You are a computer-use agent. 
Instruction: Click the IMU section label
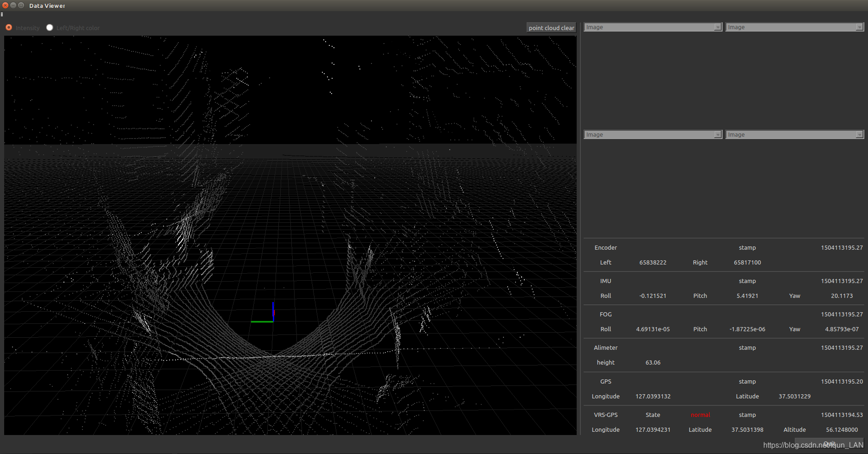pyautogui.click(x=605, y=281)
